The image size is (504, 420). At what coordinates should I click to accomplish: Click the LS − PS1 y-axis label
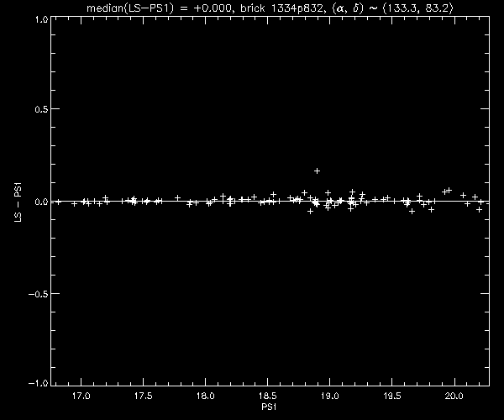point(18,202)
